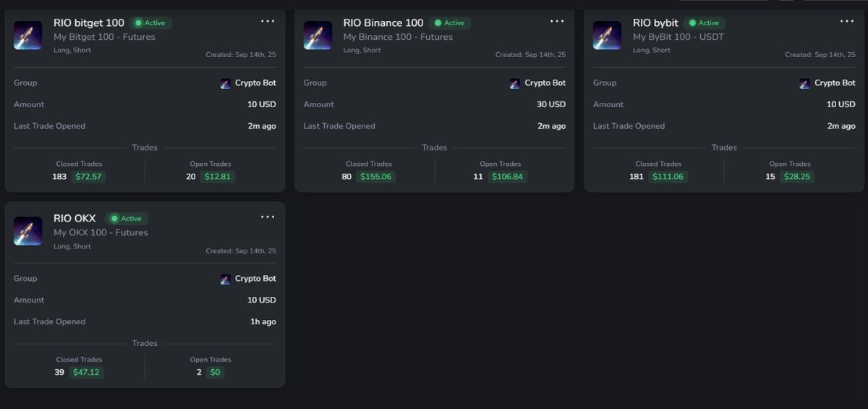Click Crypto Bot group icon in bitget card

[226, 83]
